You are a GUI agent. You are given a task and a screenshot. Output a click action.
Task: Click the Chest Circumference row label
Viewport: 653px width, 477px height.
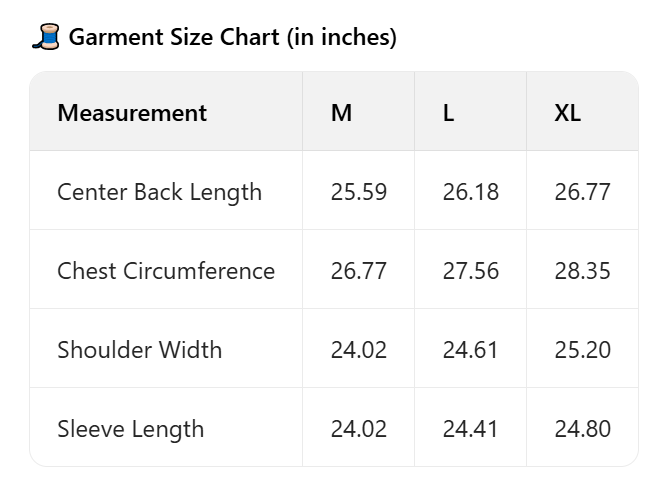point(166,271)
